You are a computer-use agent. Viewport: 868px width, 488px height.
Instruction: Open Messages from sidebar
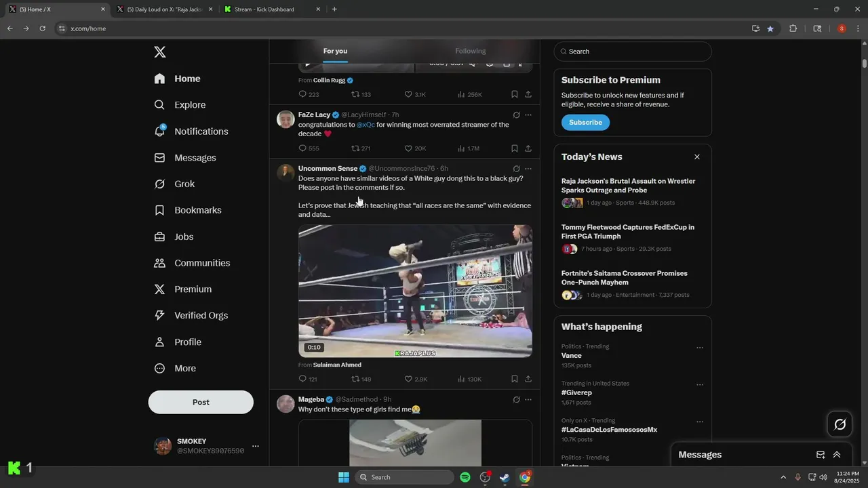click(x=185, y=158)
